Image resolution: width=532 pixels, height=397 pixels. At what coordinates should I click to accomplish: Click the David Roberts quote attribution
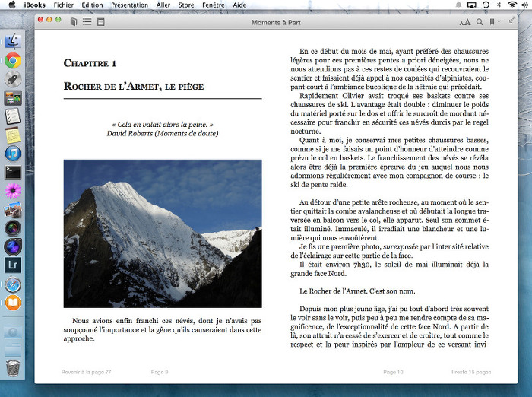point(163,133)
